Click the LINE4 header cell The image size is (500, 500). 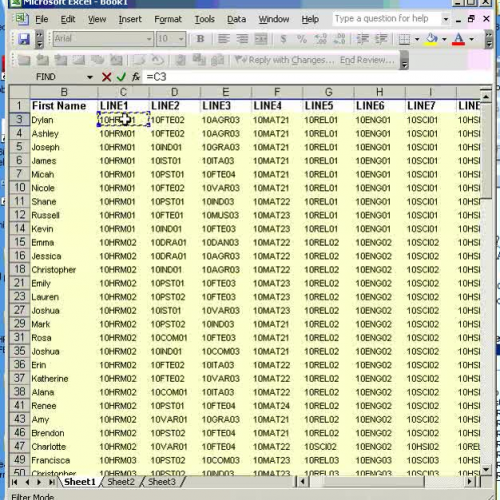[x=277, y=106]
